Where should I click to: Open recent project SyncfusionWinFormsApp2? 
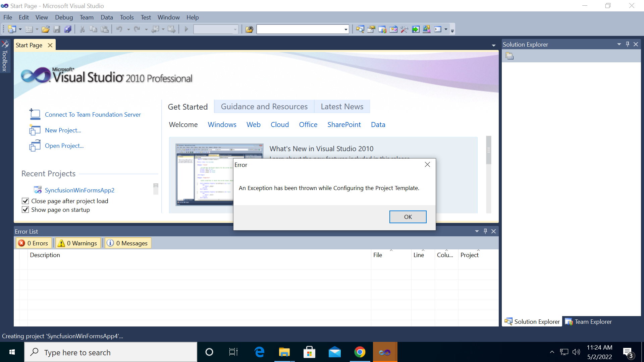[x=79, y=190]
